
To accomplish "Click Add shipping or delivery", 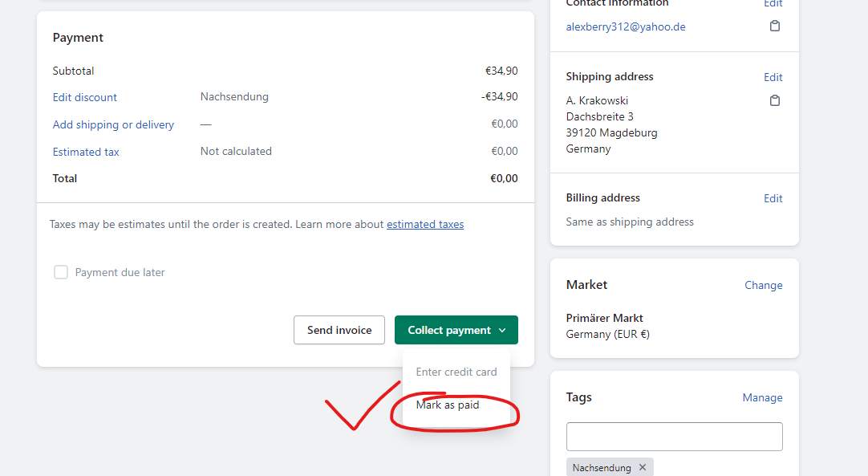I will (x=113, y=124).
